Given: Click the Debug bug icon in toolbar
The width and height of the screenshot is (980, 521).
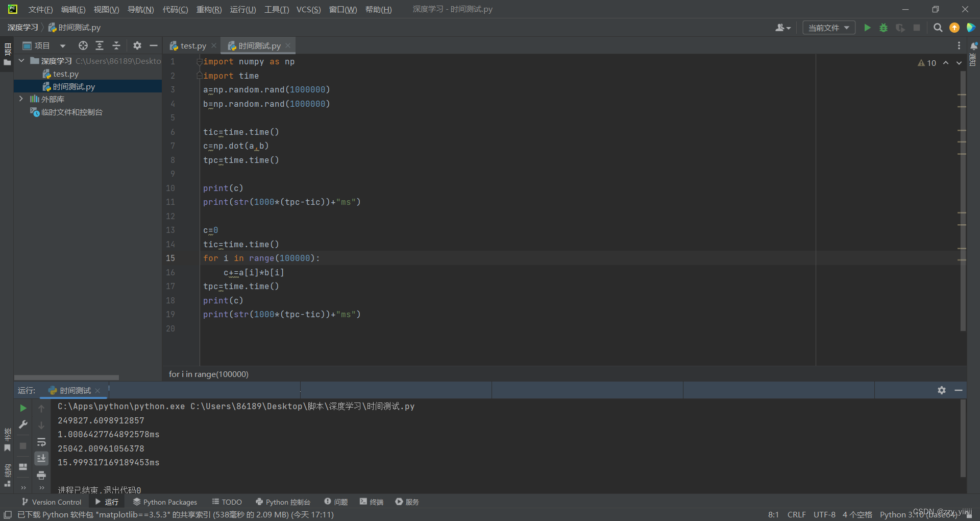Looking at the screenshot, I should coord(884,28).
